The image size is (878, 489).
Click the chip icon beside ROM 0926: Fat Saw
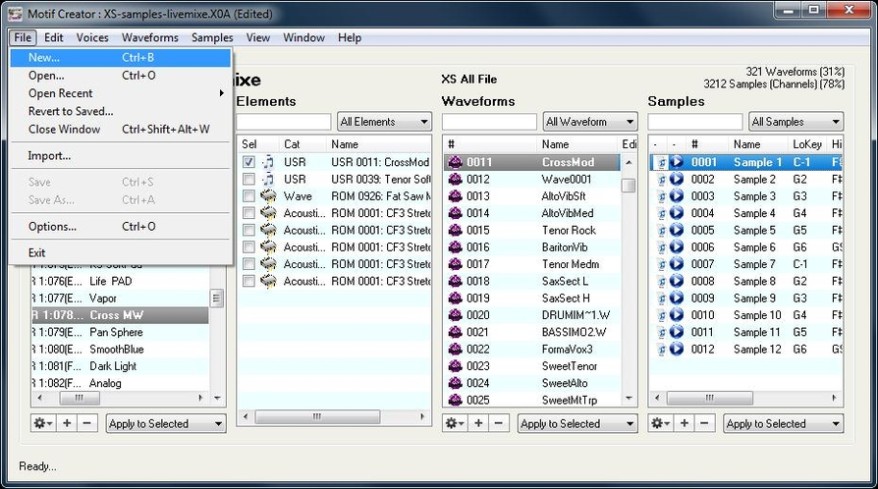pos(268,196)
